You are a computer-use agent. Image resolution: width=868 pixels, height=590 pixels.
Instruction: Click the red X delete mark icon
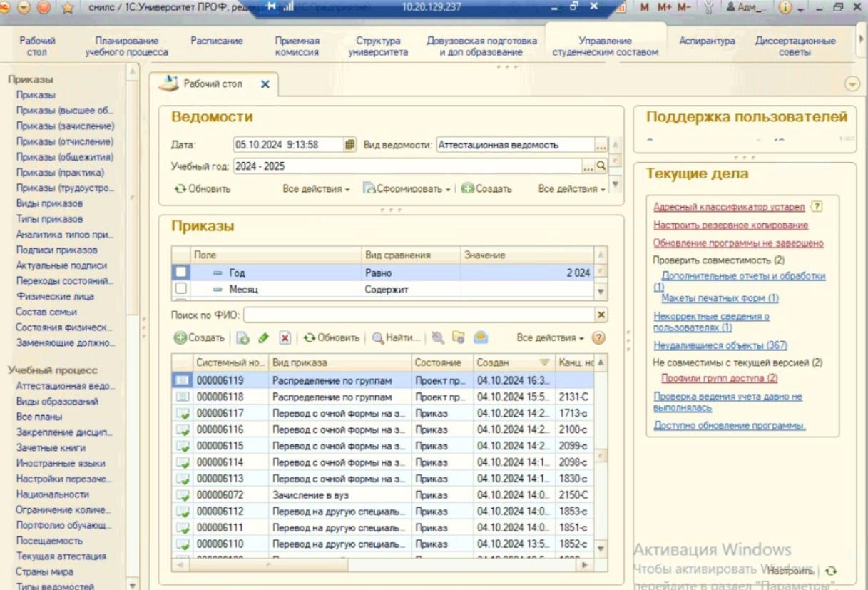click(284, 337)
